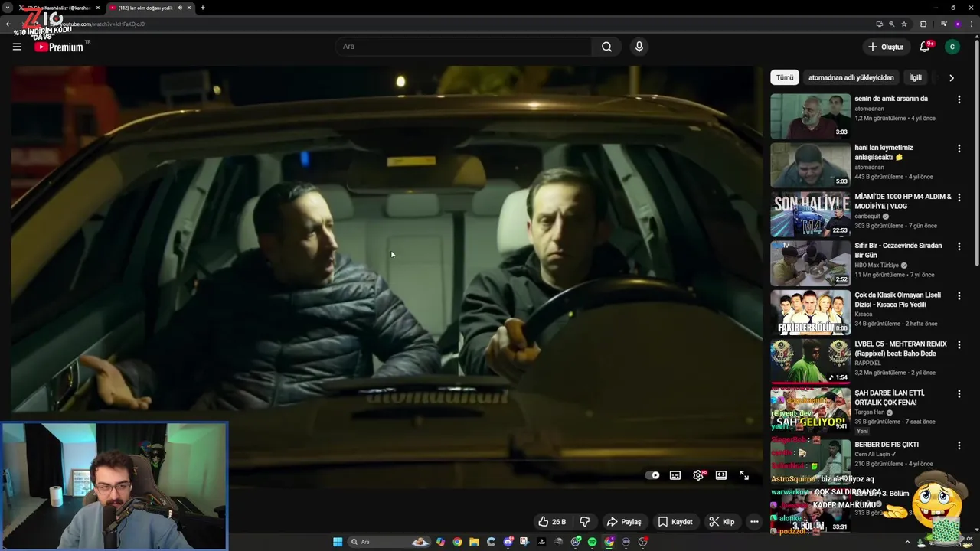The width and height of the screenshot is (980, 551).
Task: Open Chrome three-dot menu
Action: tap(971, 24)
